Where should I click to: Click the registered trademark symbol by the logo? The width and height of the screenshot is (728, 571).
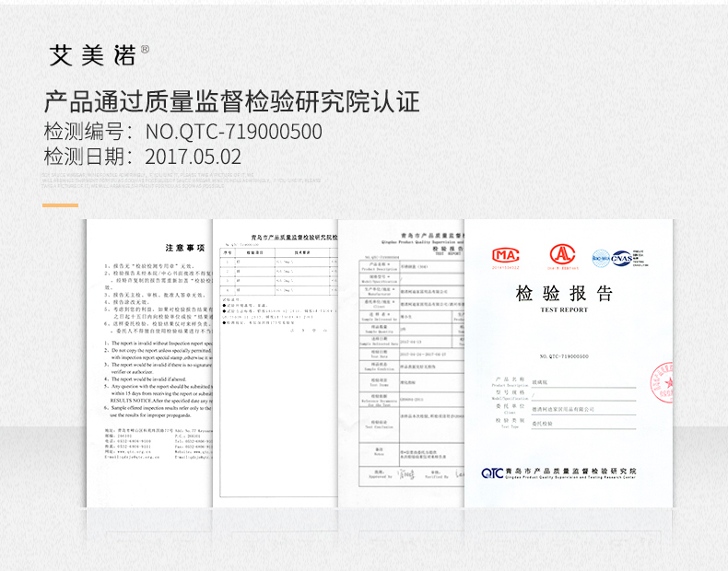click(145, 49)
